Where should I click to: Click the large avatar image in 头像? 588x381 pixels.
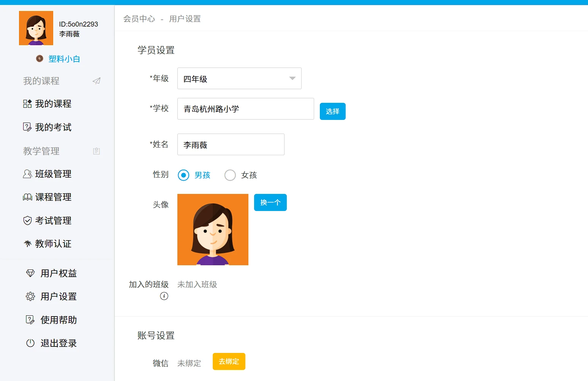pyautogui.click(x=213, y=230)
